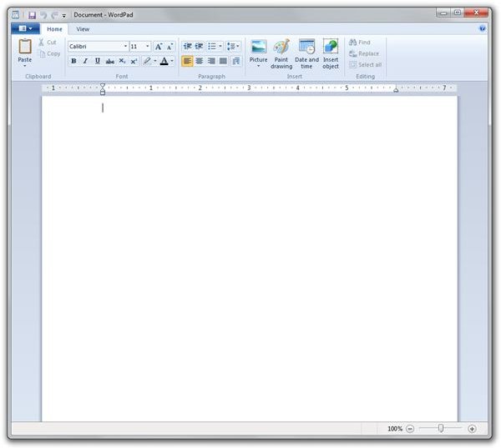The width and height of the screenshot is (501, 448).
Task: Click the Undo icon
Action: click(43, 15)
